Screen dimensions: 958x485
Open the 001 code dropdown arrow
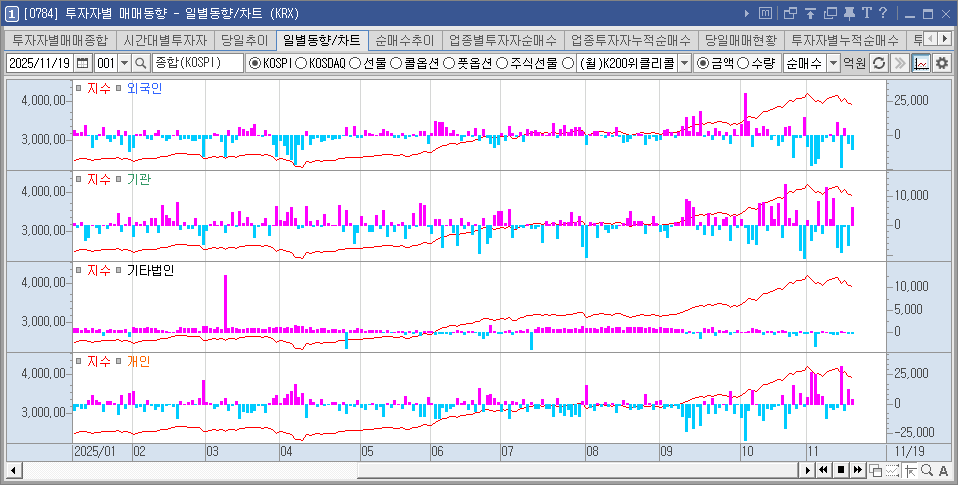[125, 63]
